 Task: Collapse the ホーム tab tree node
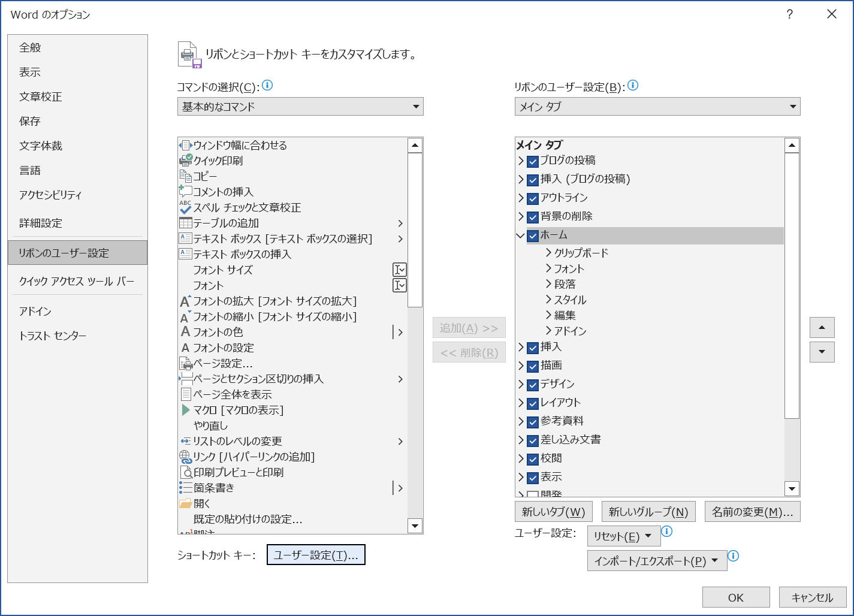(521, 235)
